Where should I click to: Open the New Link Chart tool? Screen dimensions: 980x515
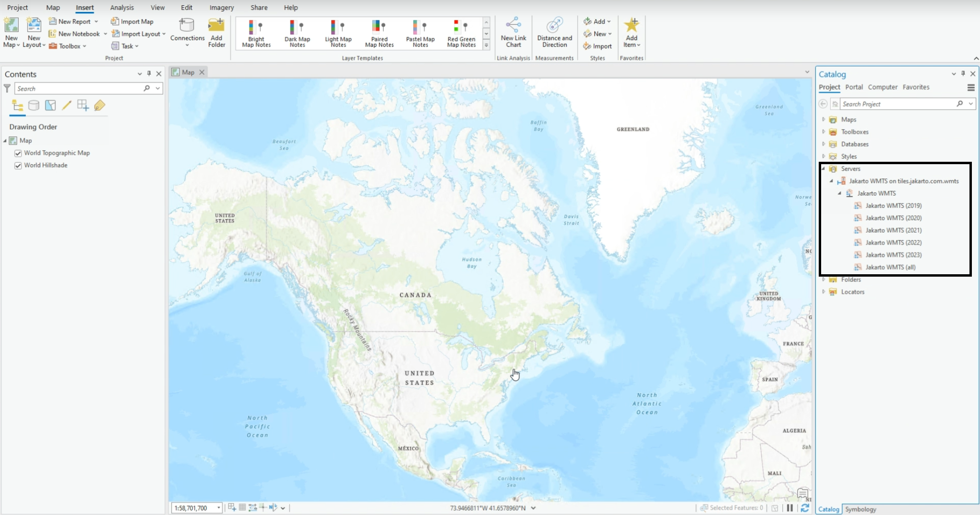513,32
